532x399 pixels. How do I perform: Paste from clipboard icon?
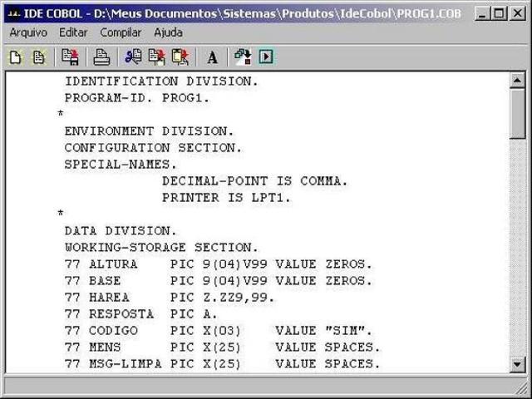click(180, 57)
